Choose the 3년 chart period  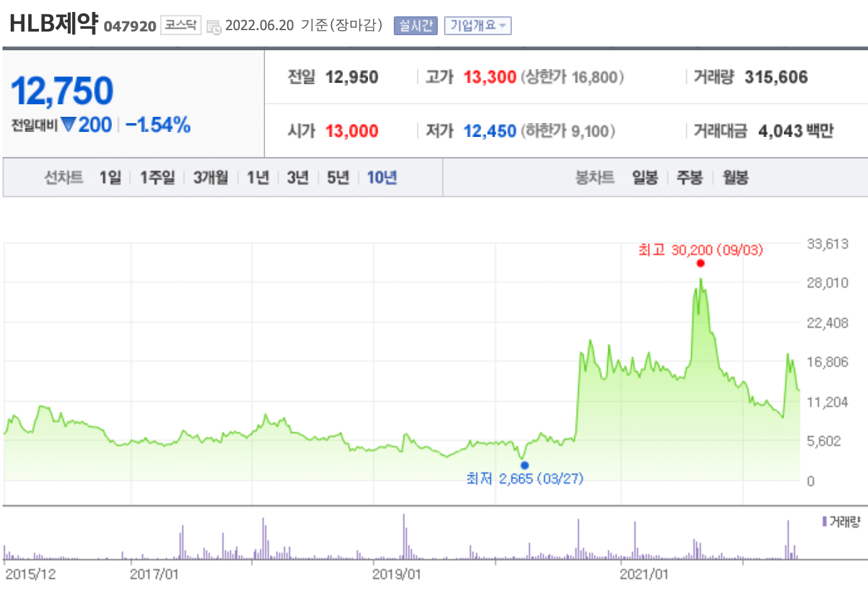point(298,178)
